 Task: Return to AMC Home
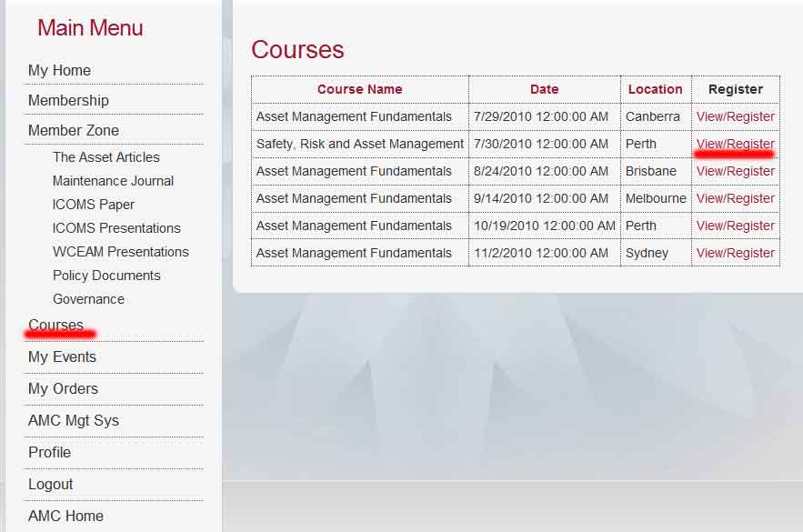65,516
